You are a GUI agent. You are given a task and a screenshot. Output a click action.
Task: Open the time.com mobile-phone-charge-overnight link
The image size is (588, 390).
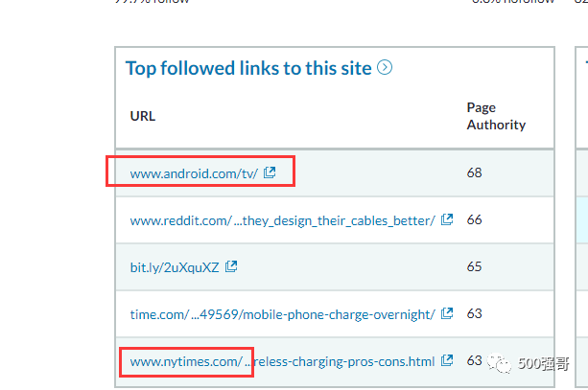[282, 314]
